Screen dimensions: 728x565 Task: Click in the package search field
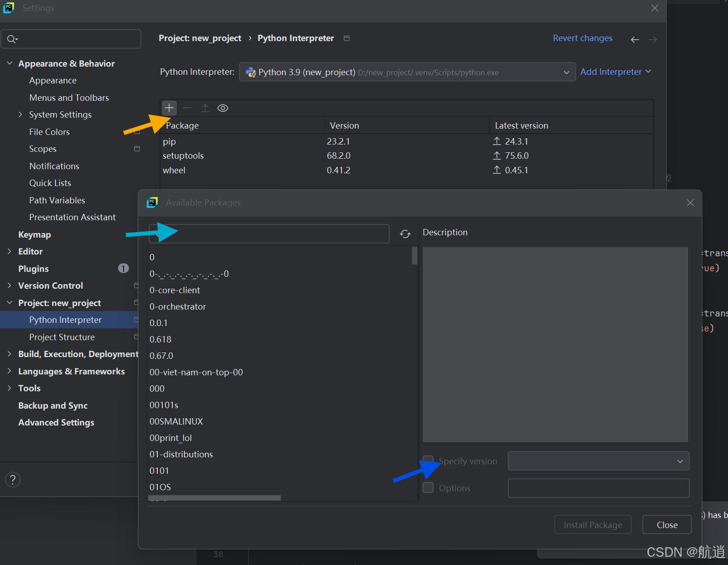pos(269,233)
